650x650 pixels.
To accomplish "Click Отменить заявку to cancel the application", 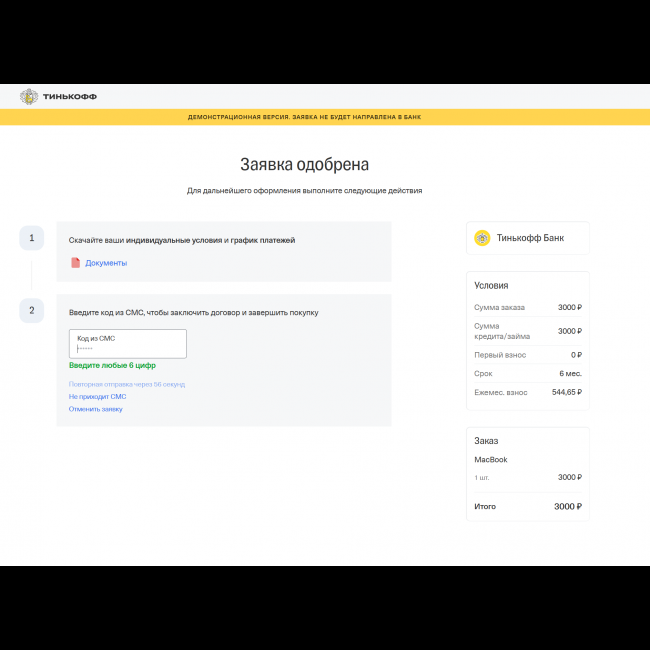I will pyautogui.click(x=96, y=409).
